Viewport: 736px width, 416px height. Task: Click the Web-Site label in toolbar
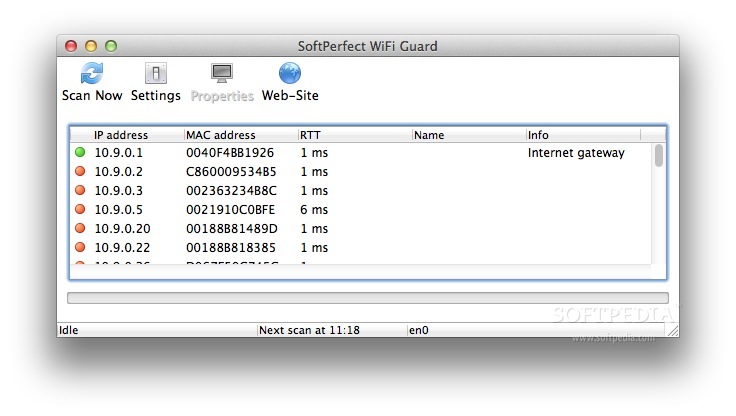290,95
